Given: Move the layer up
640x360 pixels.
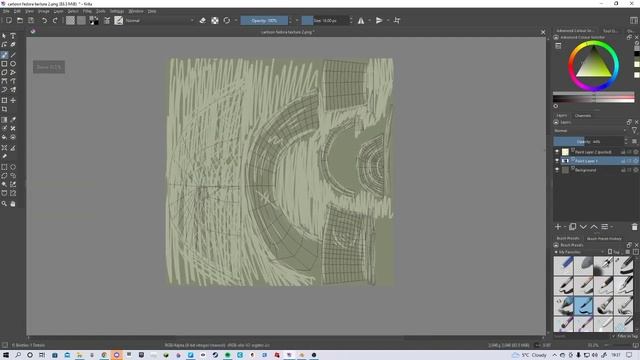Looking at the screenshot, I should [594, 227].
